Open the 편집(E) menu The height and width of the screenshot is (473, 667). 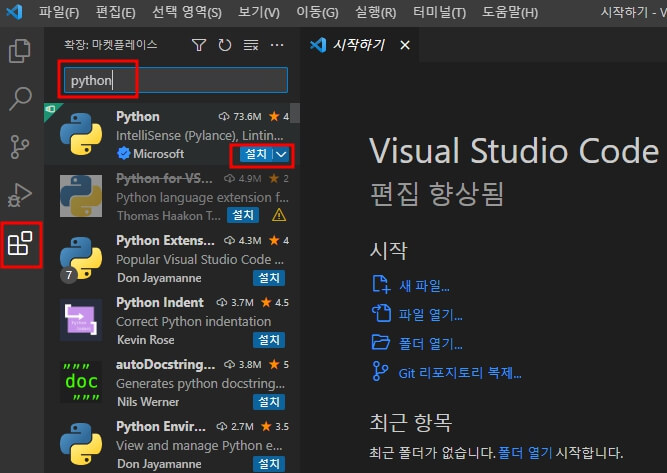tap(116, 12)
